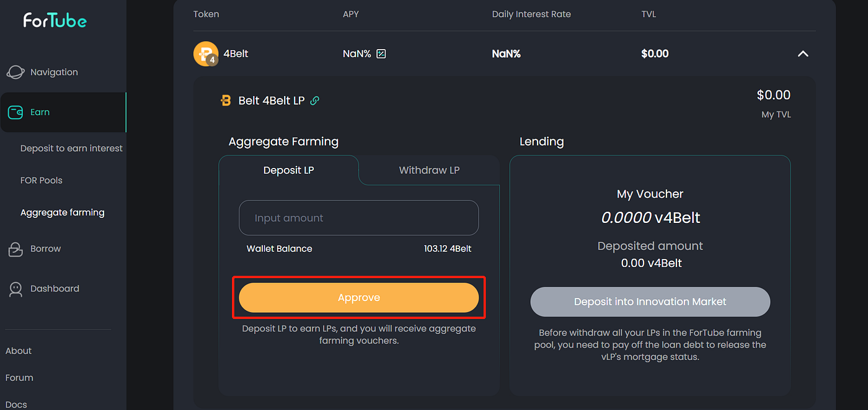Image resolution: width=868 pixels, height=410 pixels.
Task: Click Deposit into Innovation Market button
Action: (x=650, y=302)
